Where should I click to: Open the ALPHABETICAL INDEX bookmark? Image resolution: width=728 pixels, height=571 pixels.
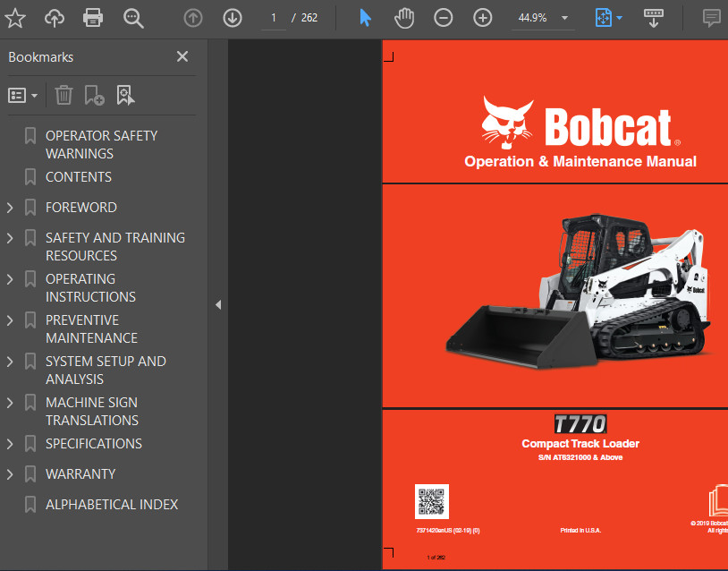112,505
